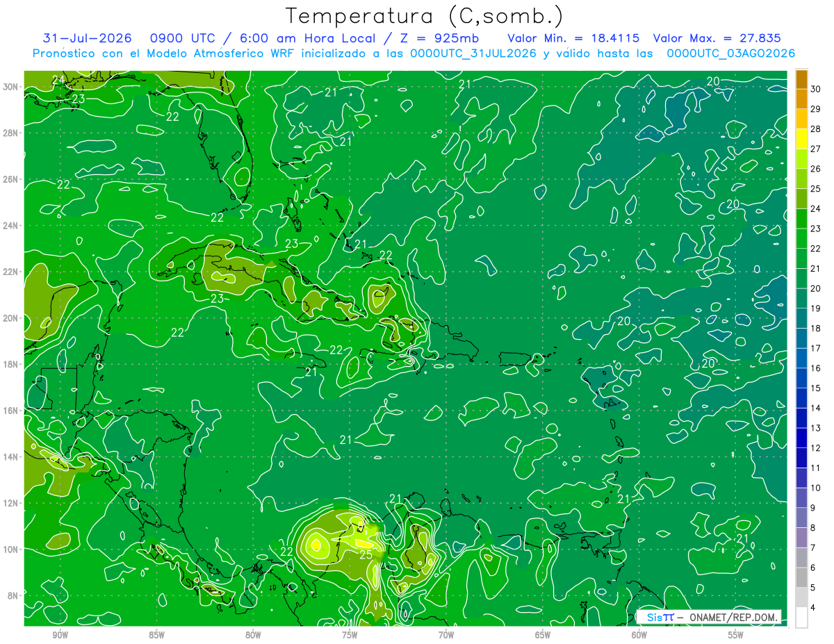Click the contour label '25' on map

click(x=366, y=554)
